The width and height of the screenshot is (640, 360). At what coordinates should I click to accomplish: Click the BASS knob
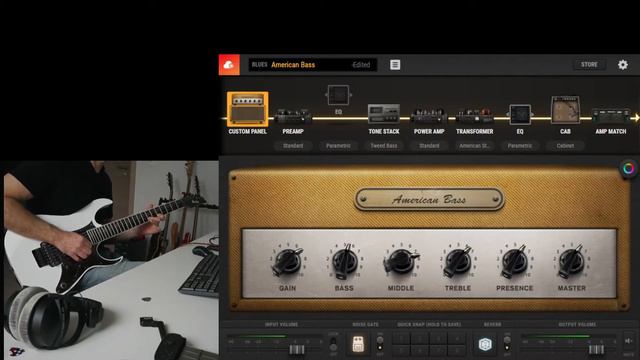pos(344,261)
